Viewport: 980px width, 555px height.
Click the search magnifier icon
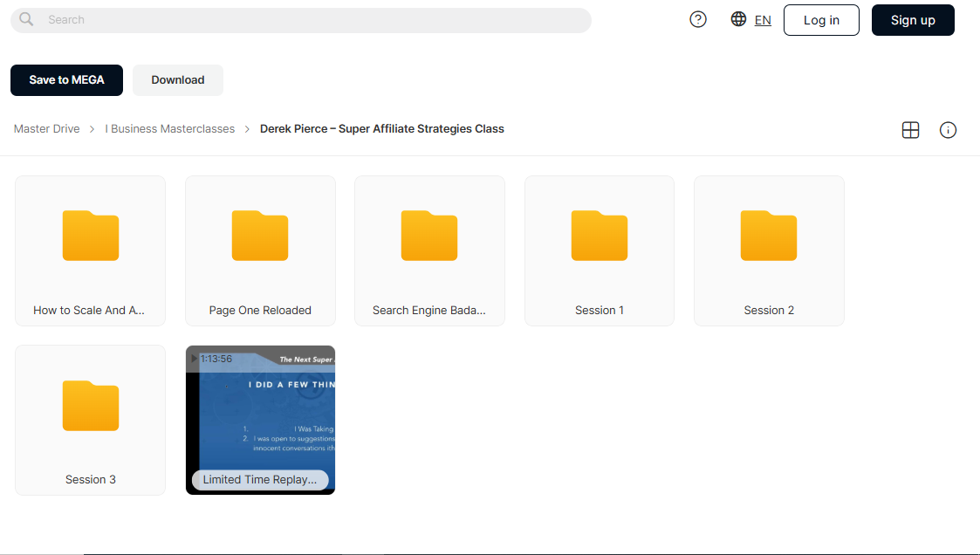pyautogui.click(x=26, y=19)
